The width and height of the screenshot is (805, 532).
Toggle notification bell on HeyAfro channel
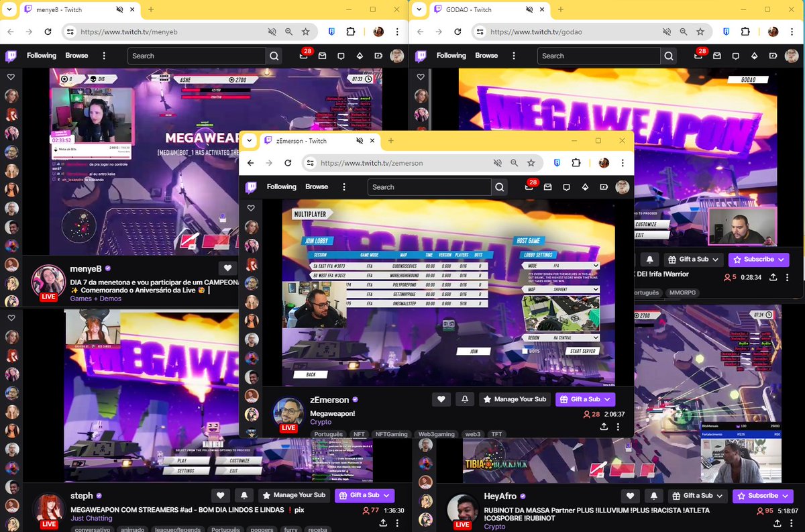(654, 496)
